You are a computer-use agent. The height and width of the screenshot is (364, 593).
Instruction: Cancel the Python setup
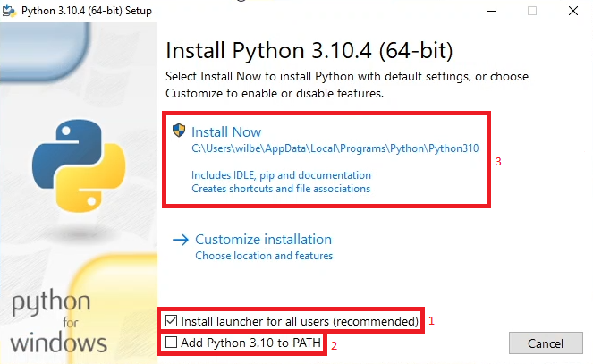coord(546,343)
